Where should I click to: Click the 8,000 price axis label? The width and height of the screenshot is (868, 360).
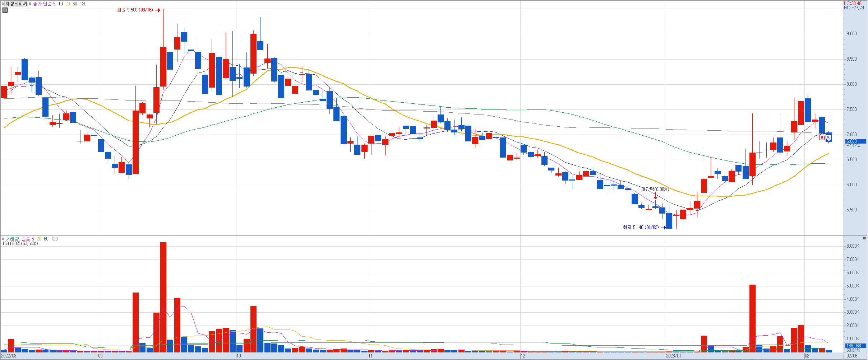tap(852, 84)
